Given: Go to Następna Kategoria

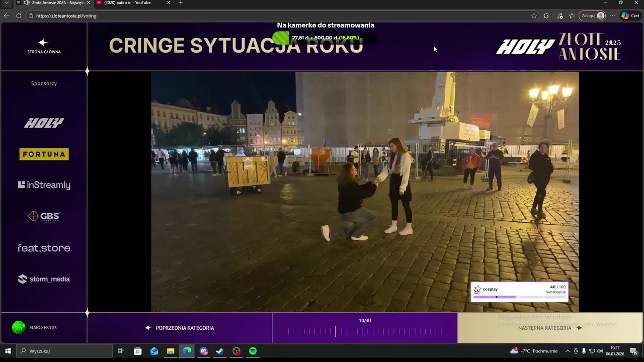Looking at the screenshot, I should pos(550,328).
